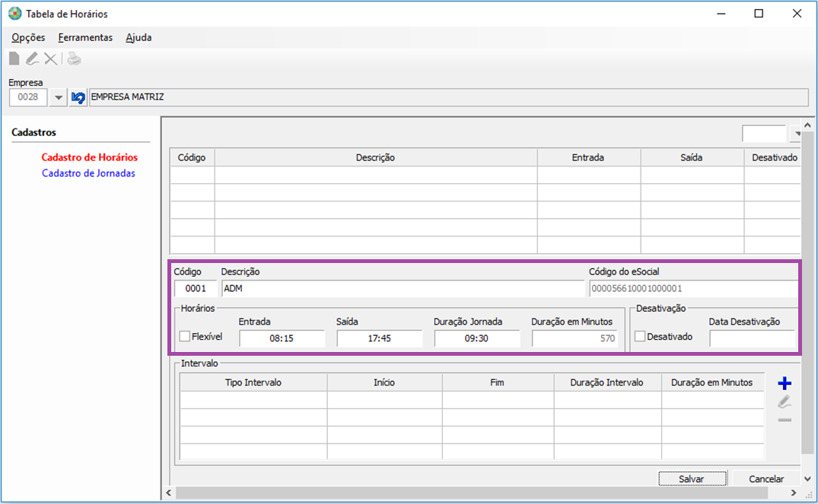Screen dimensions: 818x504
Task: Maximize the Tabela de Horários window
Action: tap(759, 14)
